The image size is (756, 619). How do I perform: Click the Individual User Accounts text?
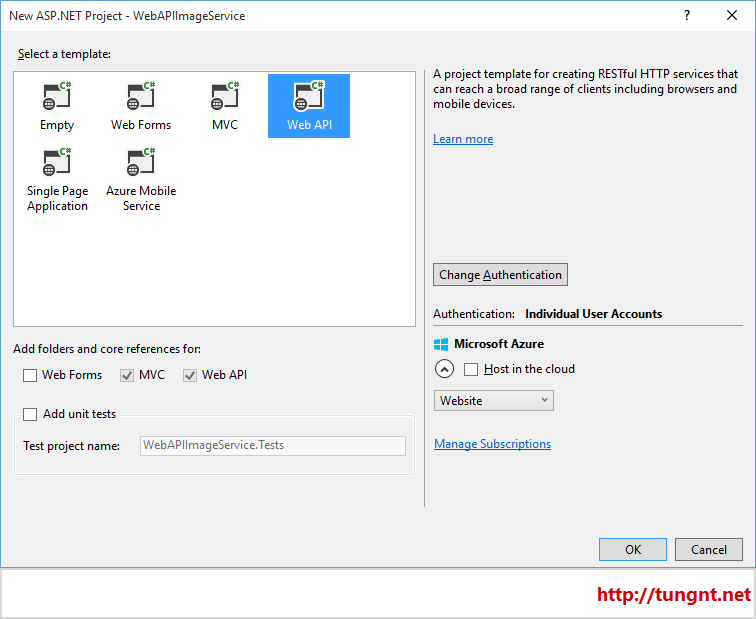click(x=594, y=314)
